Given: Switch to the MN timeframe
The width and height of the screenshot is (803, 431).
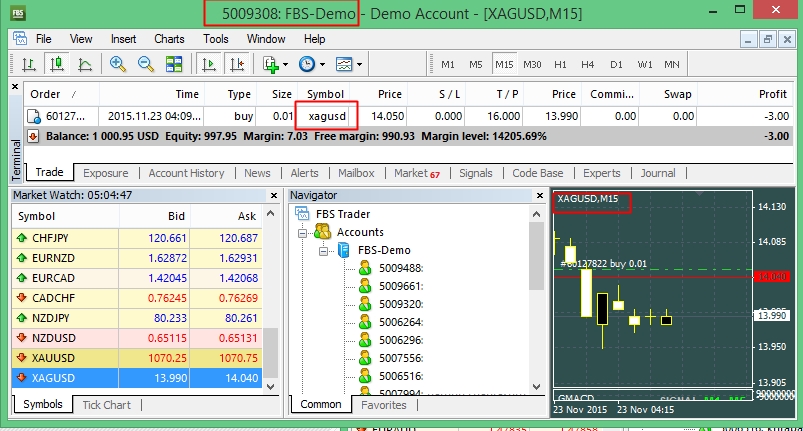Looking at the screenshot, I should [672, 64].
